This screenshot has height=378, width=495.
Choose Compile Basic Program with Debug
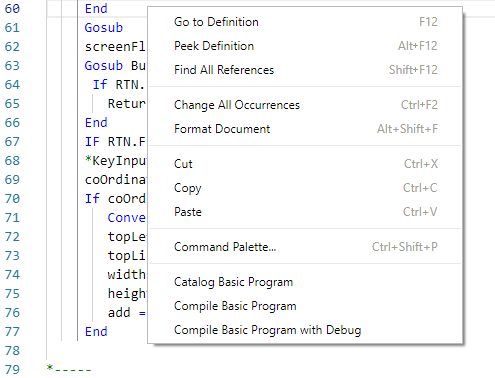305,330
